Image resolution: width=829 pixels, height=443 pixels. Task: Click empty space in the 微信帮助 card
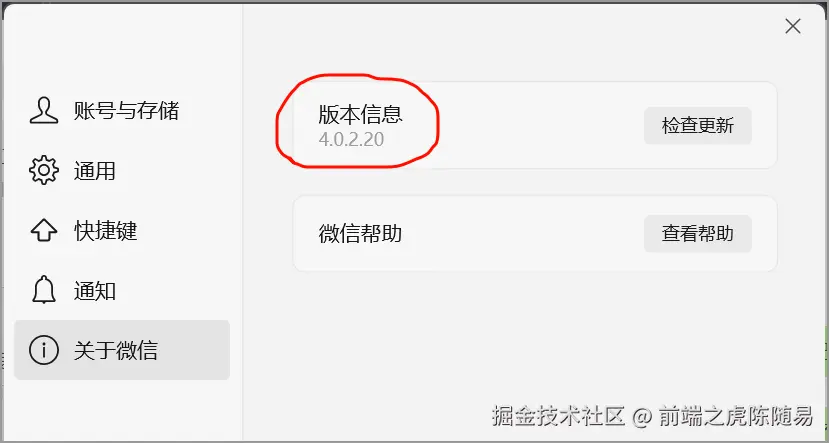point(523,233)
